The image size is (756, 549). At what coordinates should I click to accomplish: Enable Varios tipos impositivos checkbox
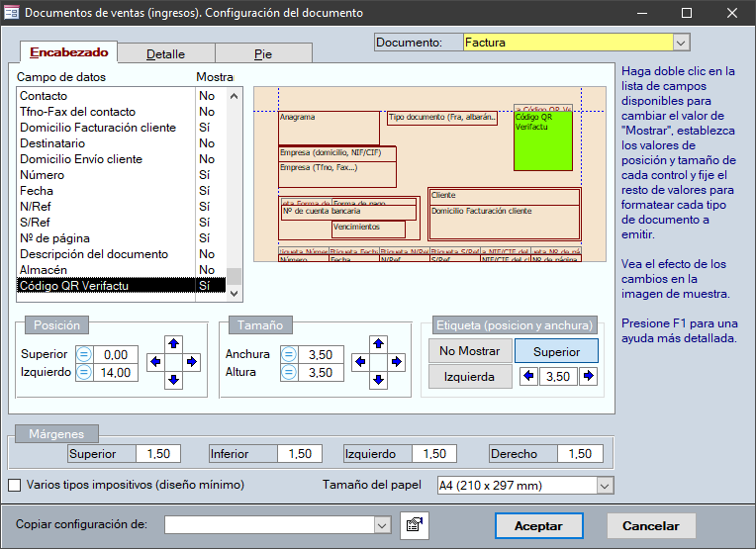[x=15, y=485]
